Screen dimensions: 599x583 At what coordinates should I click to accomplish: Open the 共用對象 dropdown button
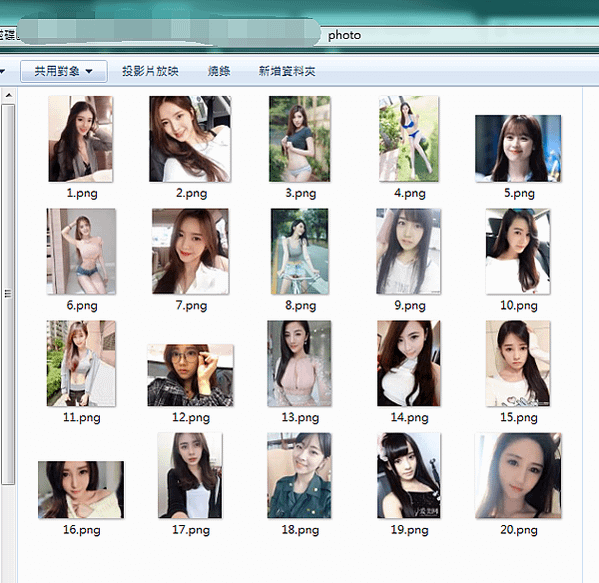pos(64,71)
